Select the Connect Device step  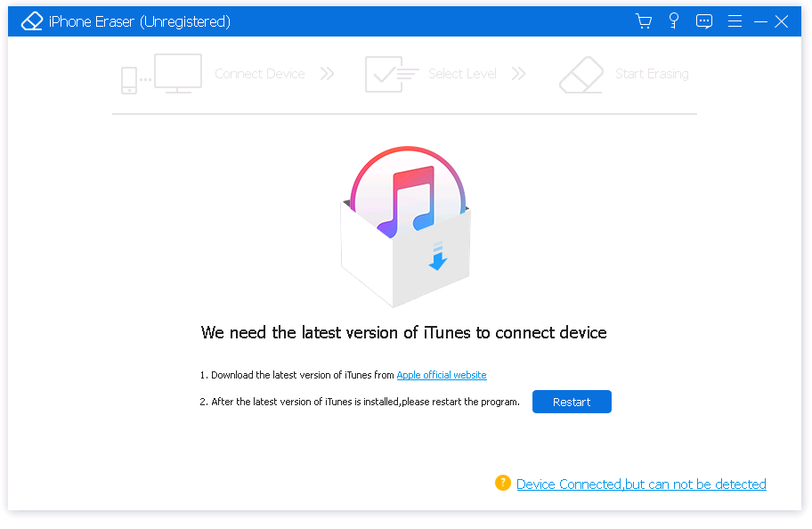click(x=259, y=74)
